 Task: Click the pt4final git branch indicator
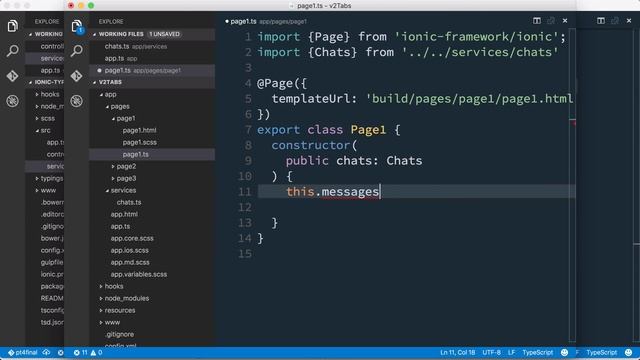pos(23,352)
